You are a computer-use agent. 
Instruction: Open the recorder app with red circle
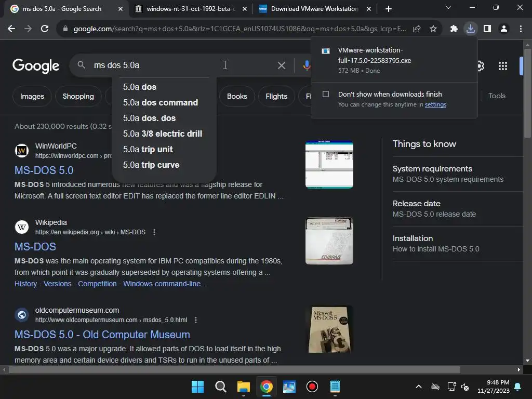312,387
